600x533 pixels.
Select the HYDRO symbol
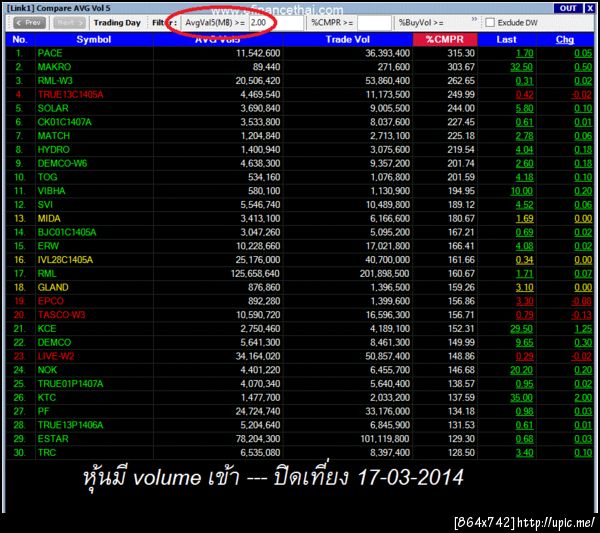[54, 150]
